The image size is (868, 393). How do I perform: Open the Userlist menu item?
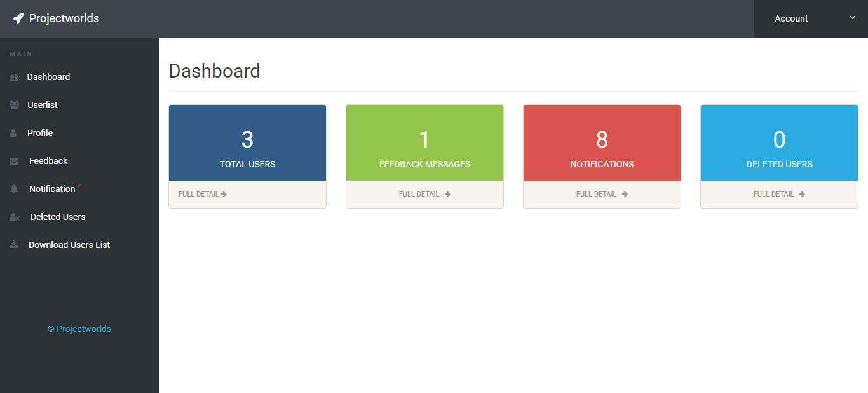(x=43, y=105)
